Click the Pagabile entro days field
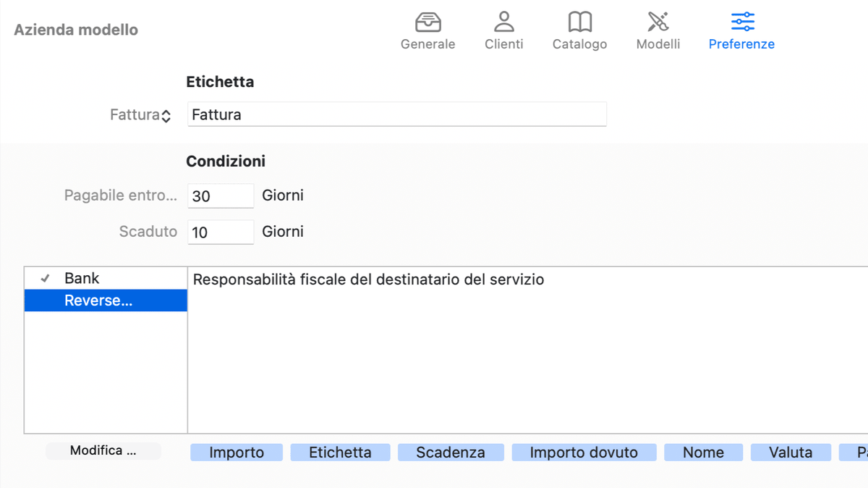Image resolution: width=868 pixels, height=488 pixels. 221,196
